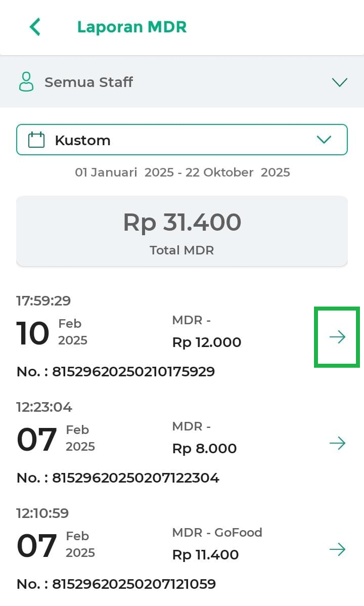Click the date range 01 Januari - 22 Oktober
Viewport: 364px width, 606px height.
tap(182, 172)
